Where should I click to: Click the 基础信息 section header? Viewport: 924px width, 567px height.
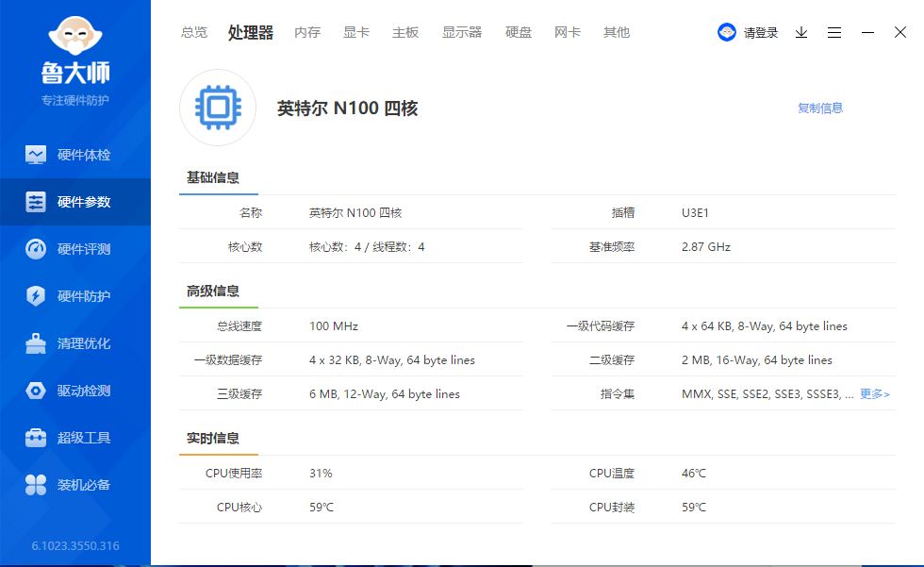[x=213, y=177]
